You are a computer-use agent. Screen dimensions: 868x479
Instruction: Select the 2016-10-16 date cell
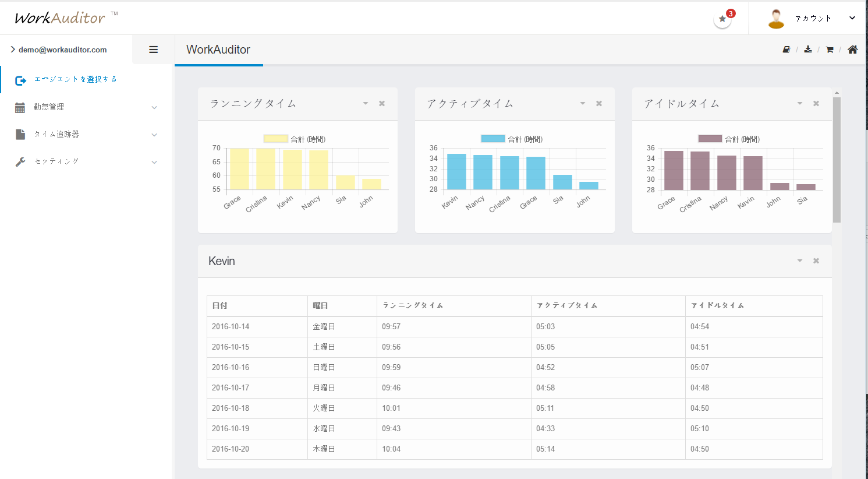click(257, 368)
